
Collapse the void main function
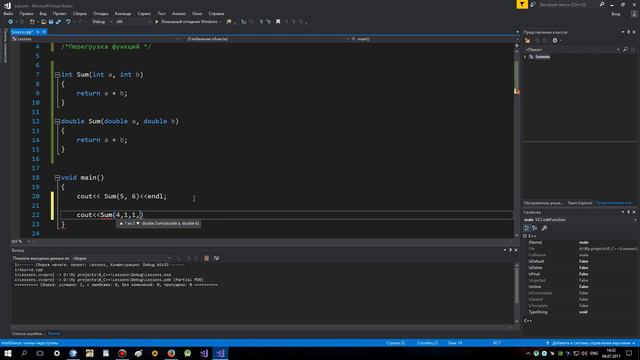tap(58, 178)
